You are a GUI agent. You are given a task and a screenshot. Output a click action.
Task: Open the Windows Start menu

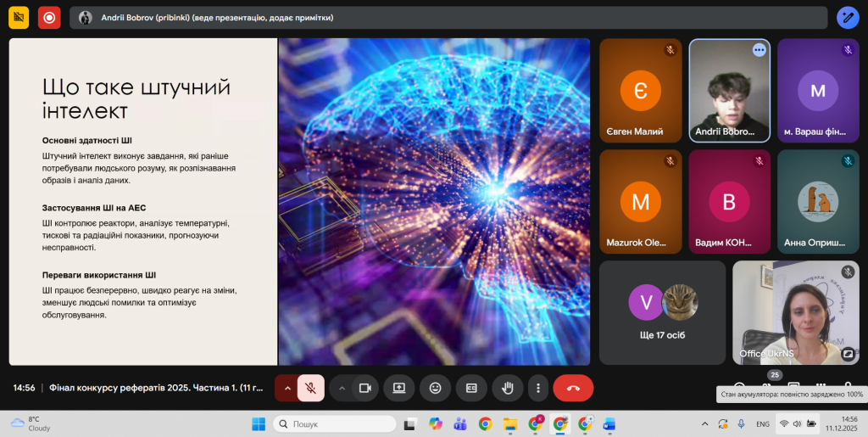point(259,423)
